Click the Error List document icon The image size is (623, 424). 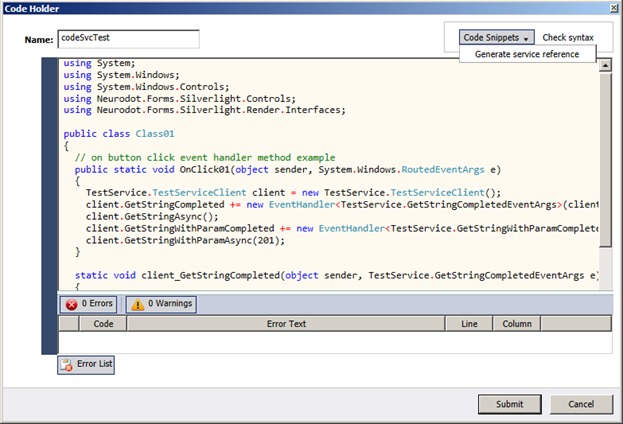67,365
